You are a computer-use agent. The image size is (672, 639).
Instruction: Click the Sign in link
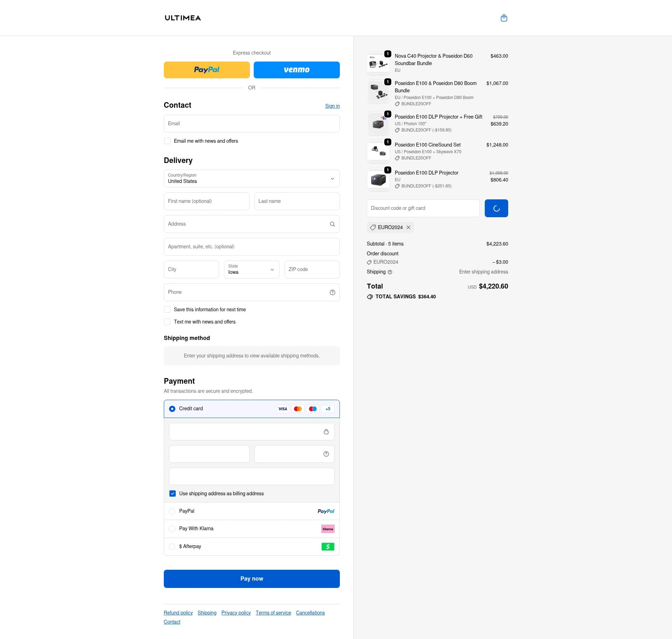(332, 106)
